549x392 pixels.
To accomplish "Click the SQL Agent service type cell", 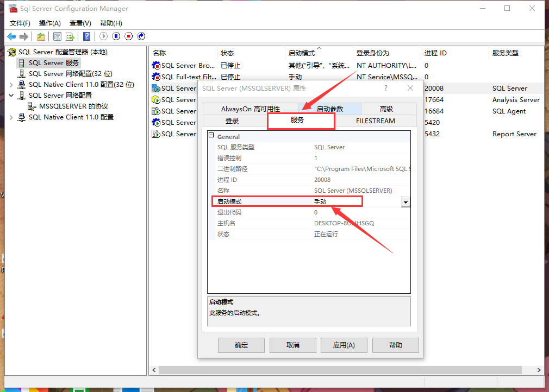I will pyautogui.click(x=509, y=111).
